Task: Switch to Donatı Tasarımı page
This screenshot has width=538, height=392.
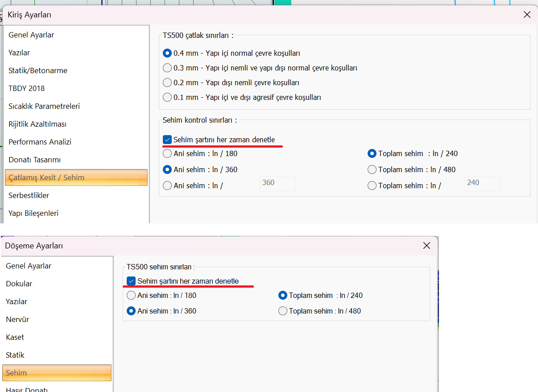Action: [x=76, y=160]
